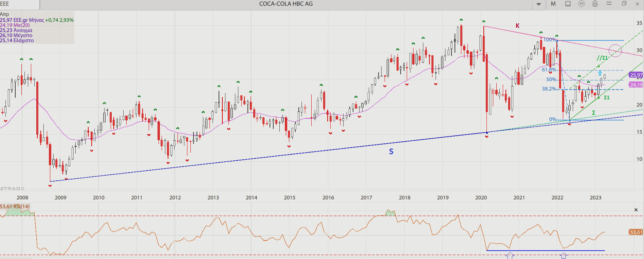The height and width of the screenshot is (259, 644).
Task: Click the '26,10 Μέγιστο' high value
Action: click(16, 35)
